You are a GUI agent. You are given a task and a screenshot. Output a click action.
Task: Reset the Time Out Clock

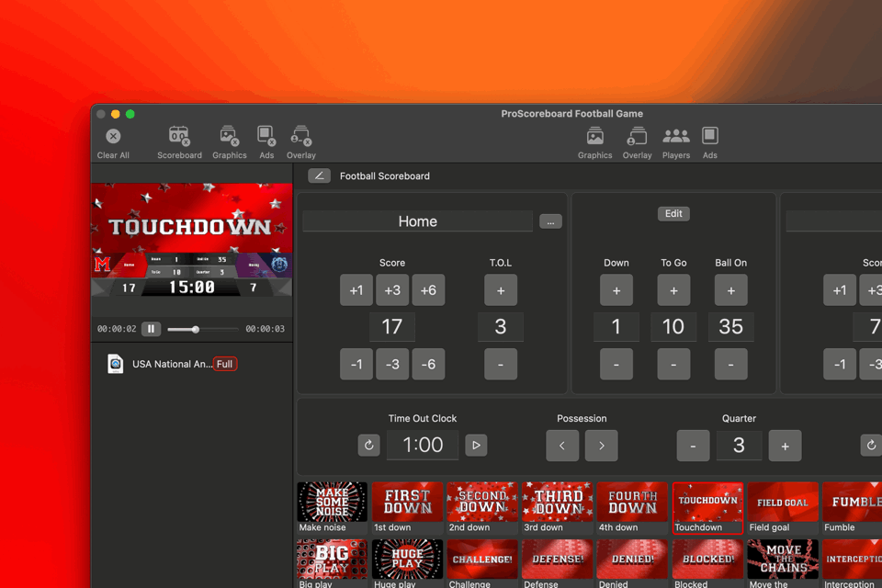(x=368, y=446)
